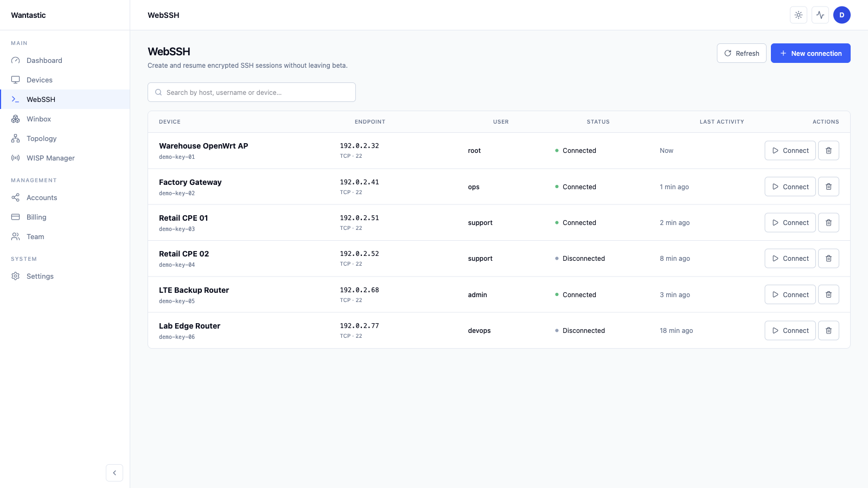Screen dimensions: 868x488
Task: Open Settings under System
Action: point(65,276)
